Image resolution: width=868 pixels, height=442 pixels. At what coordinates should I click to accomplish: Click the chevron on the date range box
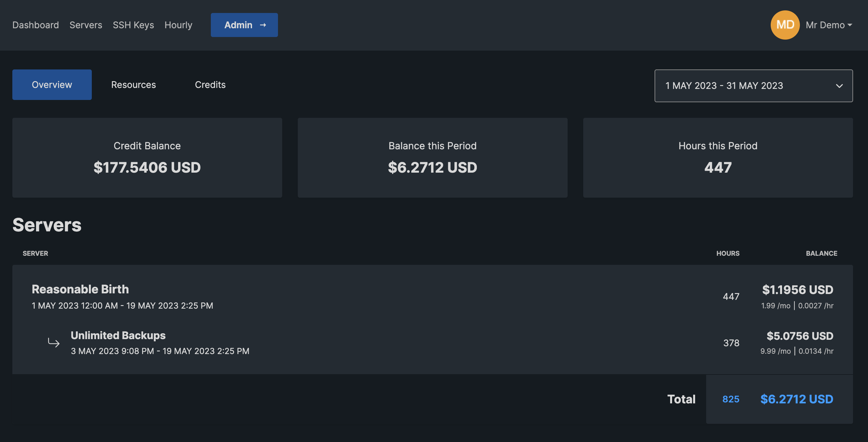click(x=839, y=86)
